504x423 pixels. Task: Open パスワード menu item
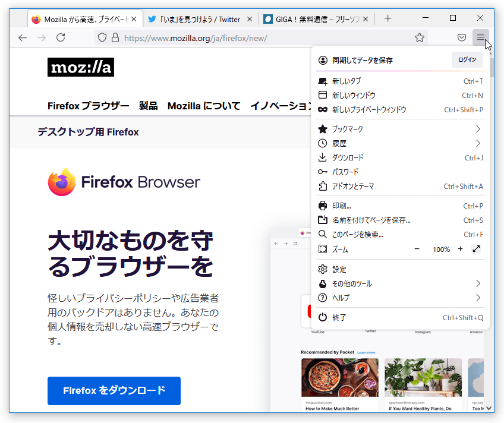point(401,172)
